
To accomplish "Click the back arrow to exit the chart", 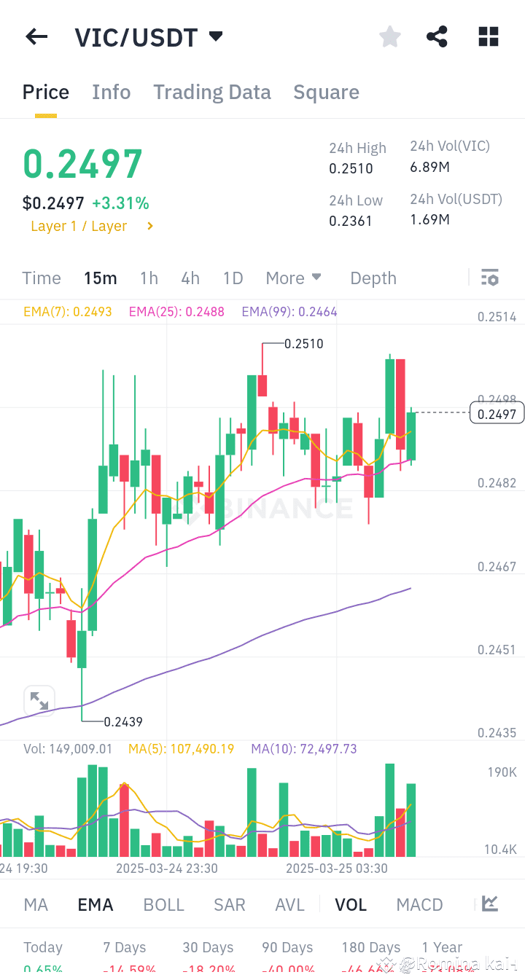I will coord(36,36).
